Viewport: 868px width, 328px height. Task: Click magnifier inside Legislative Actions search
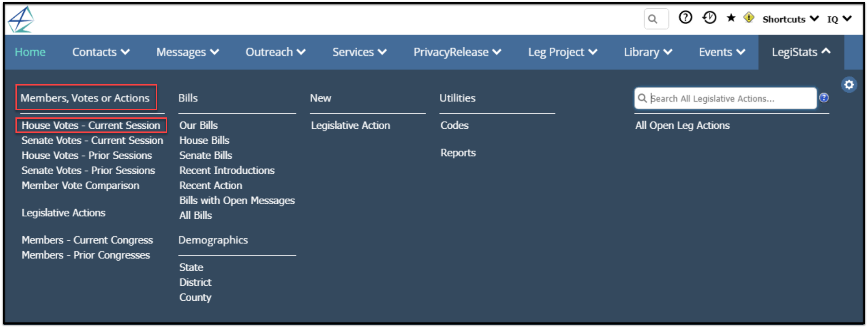point(642,98)
